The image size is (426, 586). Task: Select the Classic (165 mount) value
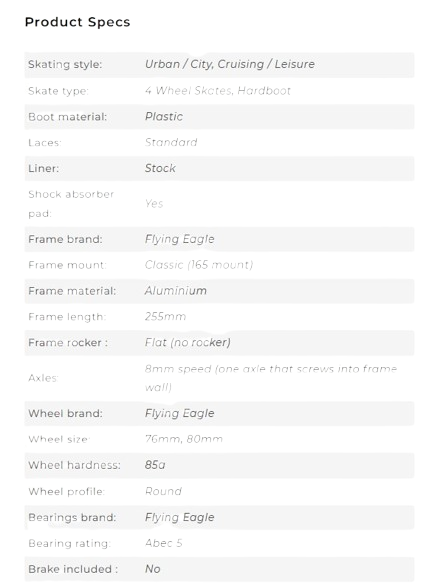[x=199, y=265]
